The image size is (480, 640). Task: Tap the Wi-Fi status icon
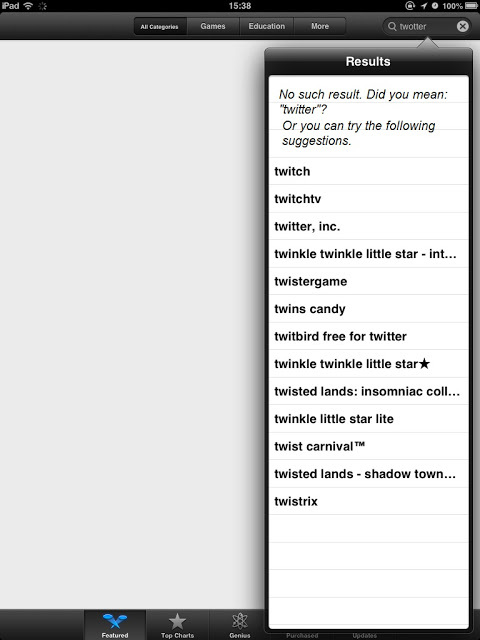(28, 6)
